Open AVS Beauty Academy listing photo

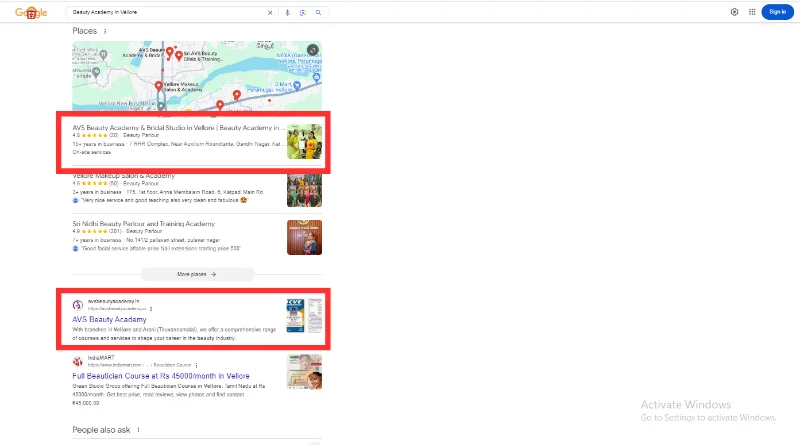pos(304,141)
